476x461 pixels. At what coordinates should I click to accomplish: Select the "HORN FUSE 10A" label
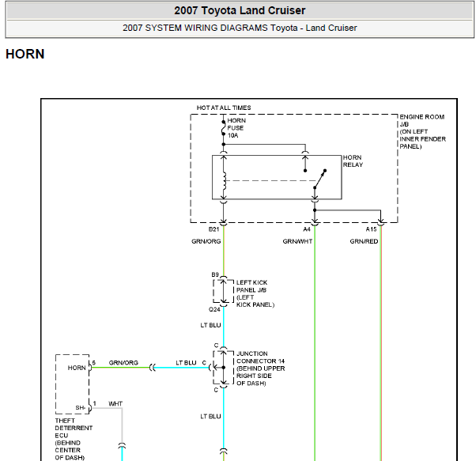[236, 128]
